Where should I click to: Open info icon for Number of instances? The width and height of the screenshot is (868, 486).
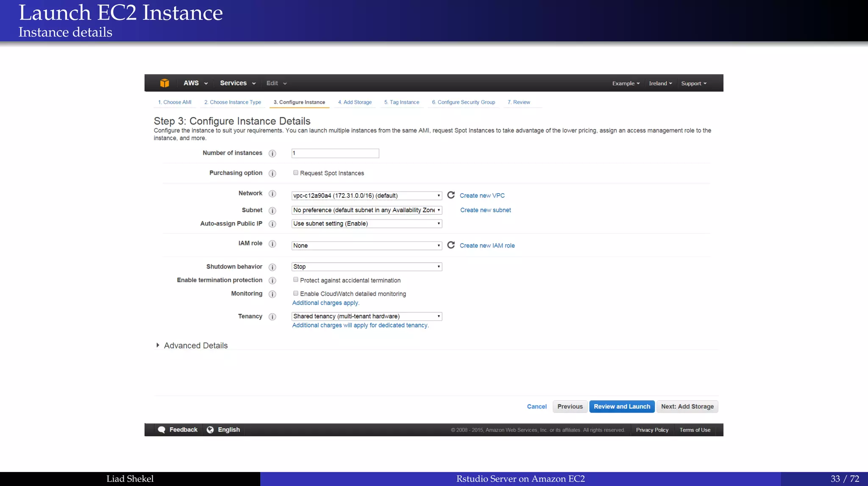click(273, 153)
